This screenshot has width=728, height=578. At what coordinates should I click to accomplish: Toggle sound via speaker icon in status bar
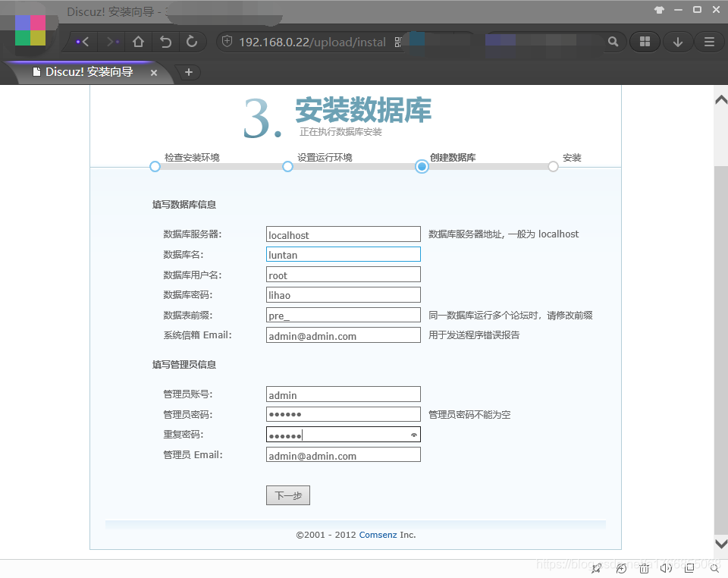tap(667, 568)
